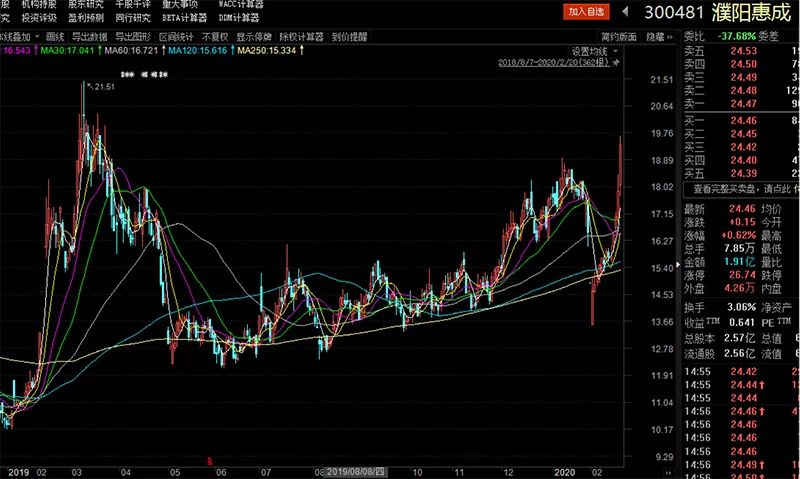Viewport: 800px width, 479px height.
Task: Click the arrow icon after MA250 value
Action: pyautogui.click(x=303, y=50)
